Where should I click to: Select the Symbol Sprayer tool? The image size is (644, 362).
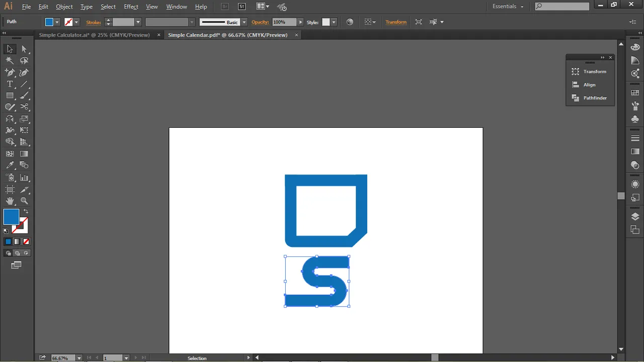point(10,177)
